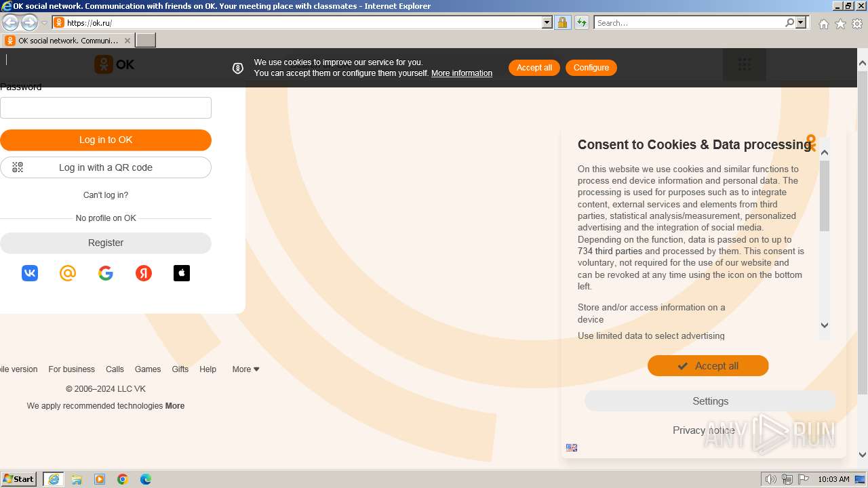Image resolution: width=868 pixels, height=488 pixels.
Task: Click the Configure cookies button
Action: [x=591, y=68]
